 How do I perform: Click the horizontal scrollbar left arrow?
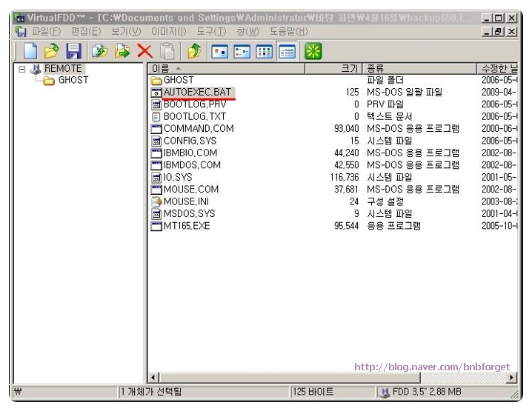[153, 377]
